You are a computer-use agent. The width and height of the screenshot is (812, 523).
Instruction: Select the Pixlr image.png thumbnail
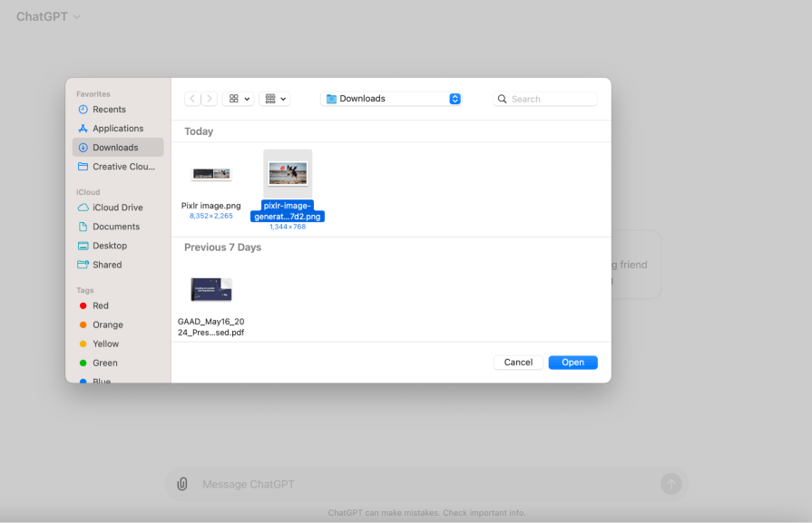[x=211, y=173]
